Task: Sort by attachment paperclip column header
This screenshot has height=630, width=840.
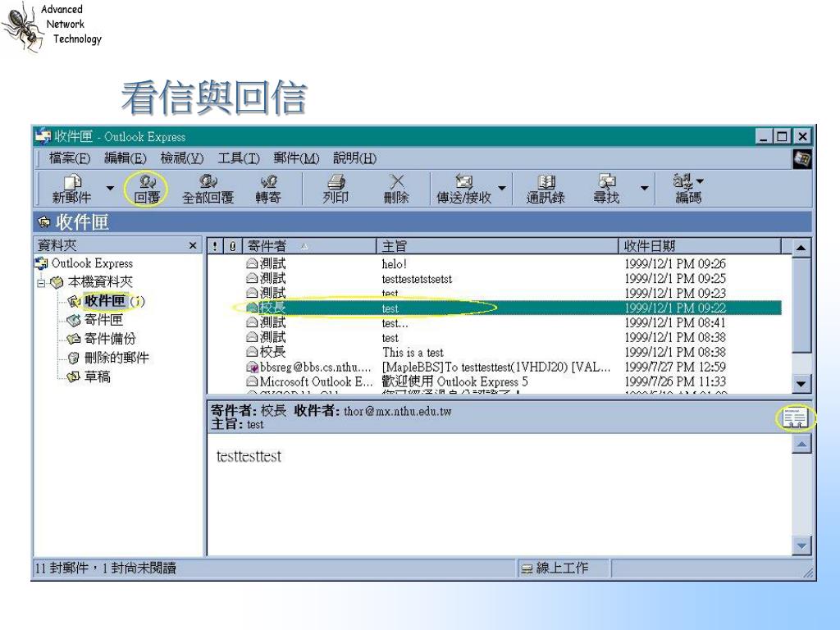Action: coord(232,246)
